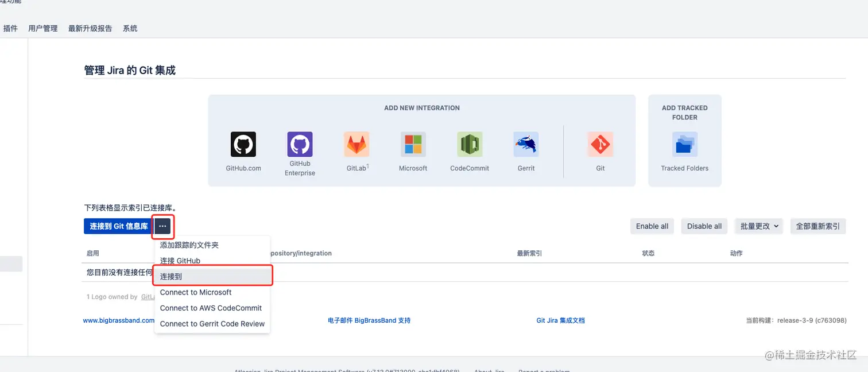The width and height of the screenshot is (868, 372).
Task: Open the 系统 admin tab
Action: [130, 28]
